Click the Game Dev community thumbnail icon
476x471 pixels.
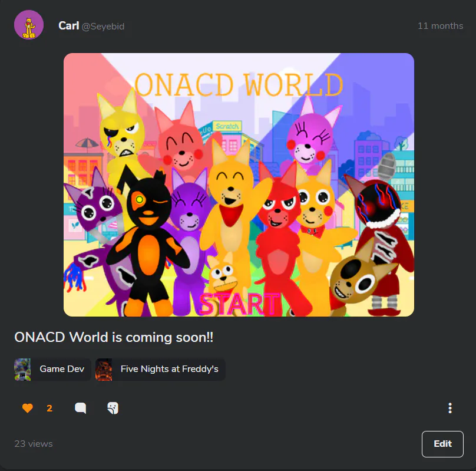(x=22, y=369)
